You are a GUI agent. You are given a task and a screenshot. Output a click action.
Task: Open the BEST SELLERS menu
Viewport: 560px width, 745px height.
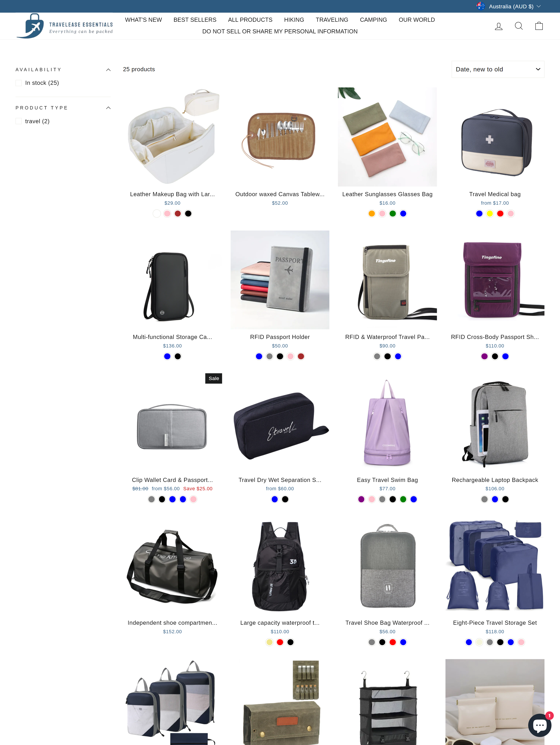[195, 20]
